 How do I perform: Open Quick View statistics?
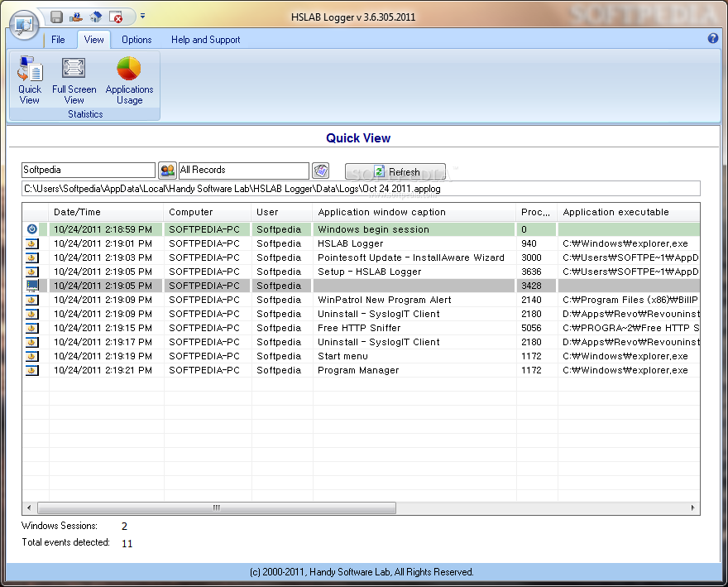tap(30, 80)
